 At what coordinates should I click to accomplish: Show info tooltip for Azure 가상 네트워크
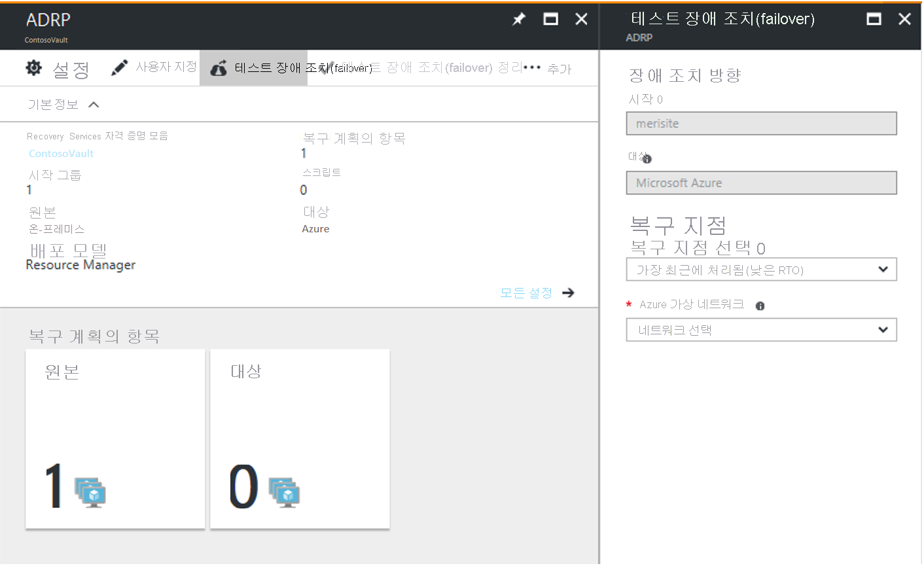[x=760, y=306]
